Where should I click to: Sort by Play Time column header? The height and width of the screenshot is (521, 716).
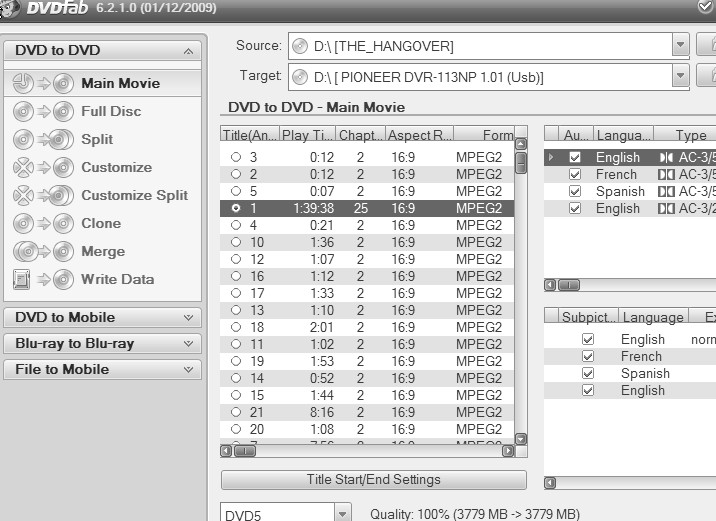pos(307,135)
